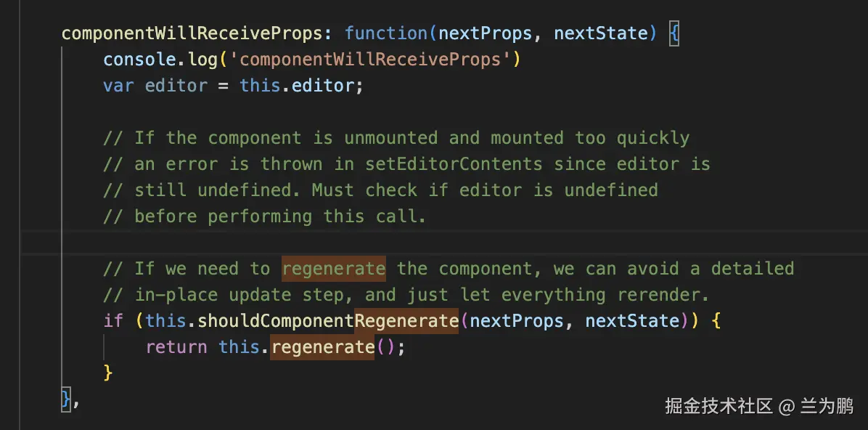The width and height of the screenshot is (868, 430).
Task: Click console.log statement text
Action: [x=160, y=60]
